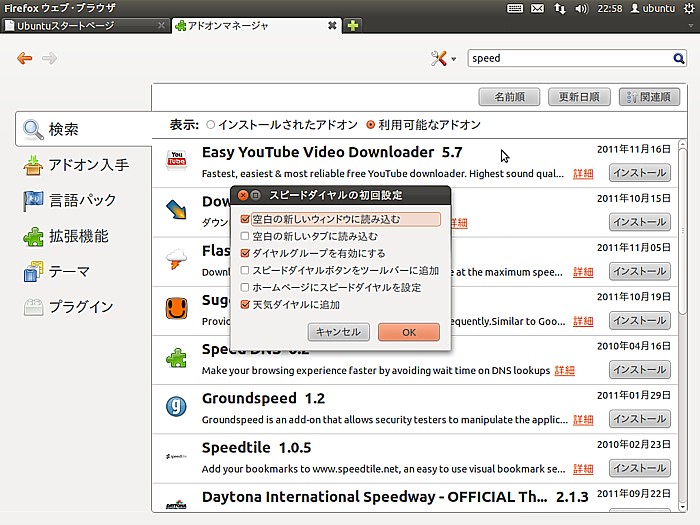Install the Speed DNS add-on
The image size is (700, 525).
click(640, 370)
